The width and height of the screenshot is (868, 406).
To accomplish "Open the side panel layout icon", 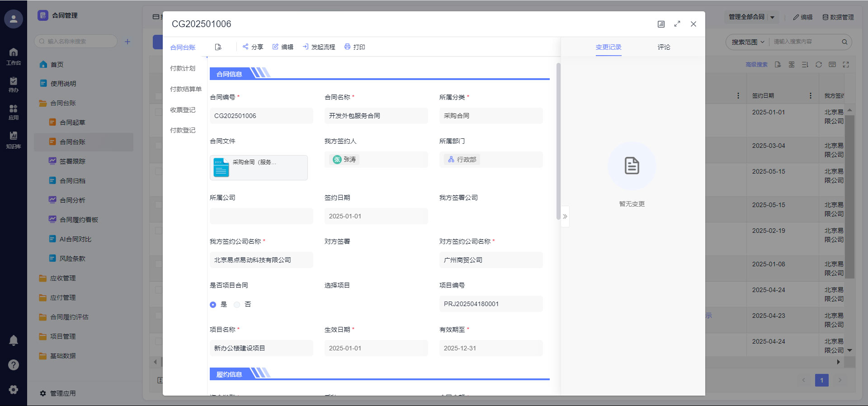I will point(661,24).
